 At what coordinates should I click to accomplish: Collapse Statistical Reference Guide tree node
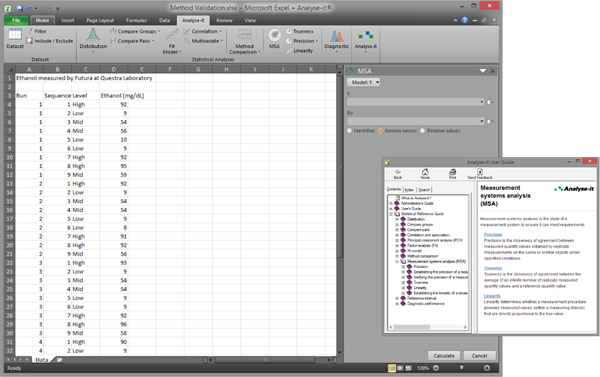pos(391,214)
